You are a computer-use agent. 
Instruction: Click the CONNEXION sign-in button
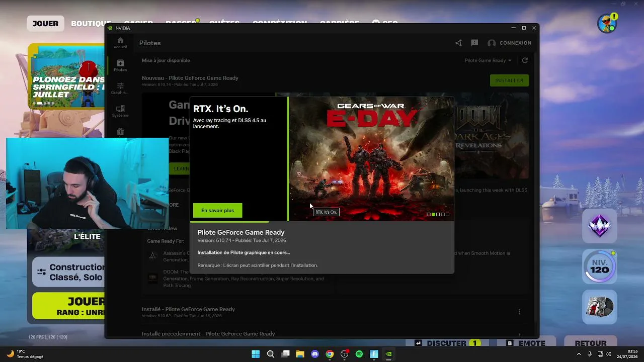509,43
